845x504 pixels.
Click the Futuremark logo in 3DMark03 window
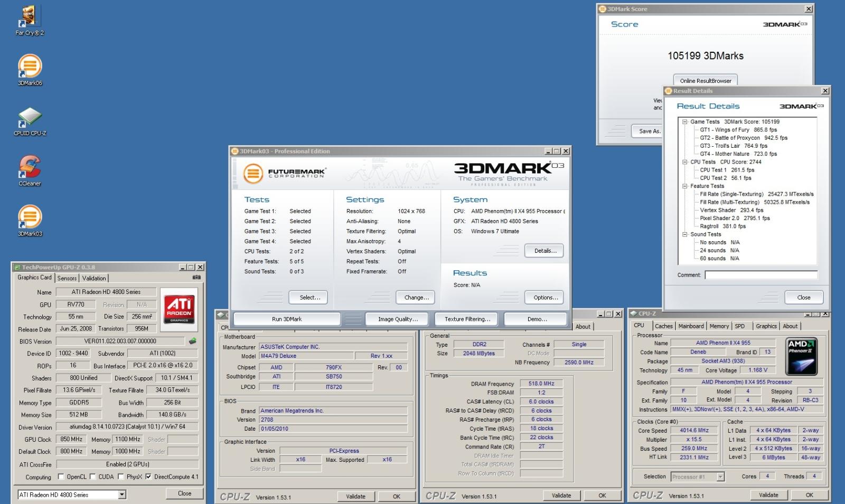285,173
